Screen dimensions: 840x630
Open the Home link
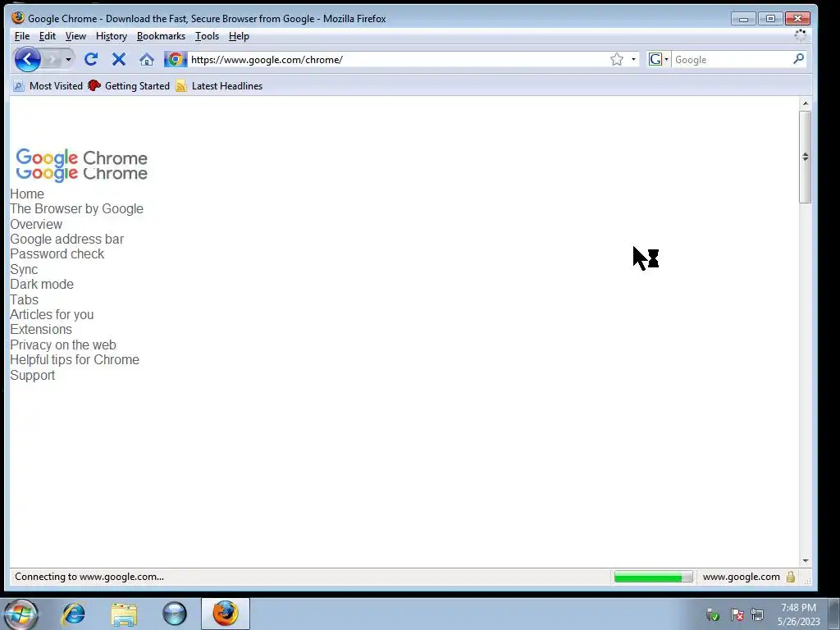click(27, 194)
